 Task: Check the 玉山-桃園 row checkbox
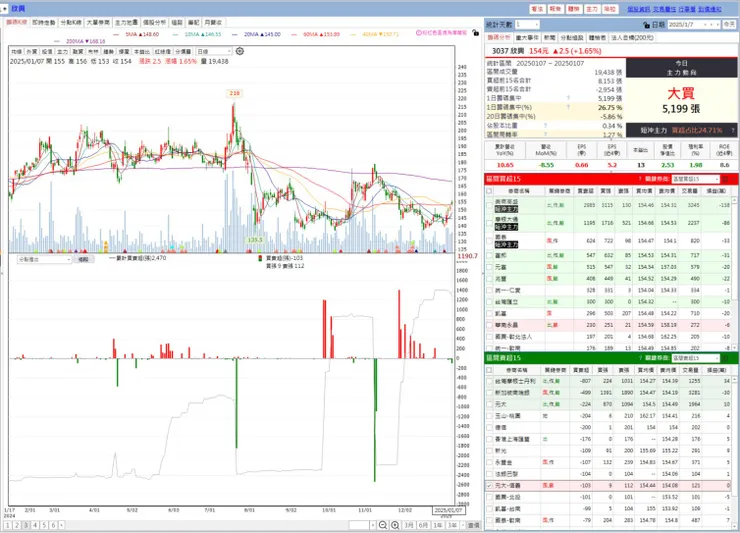(x=489, y=416)
